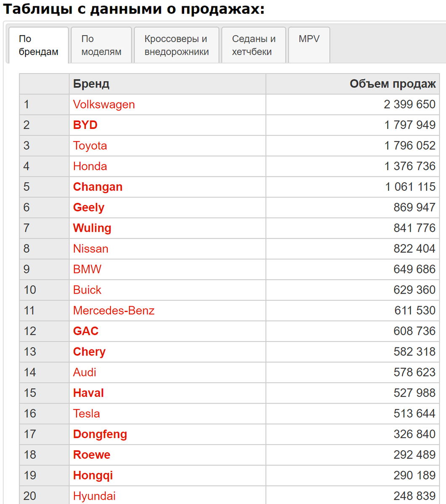Open the Mercedes-Benz link
446x504 pixels.
point(114,310)
